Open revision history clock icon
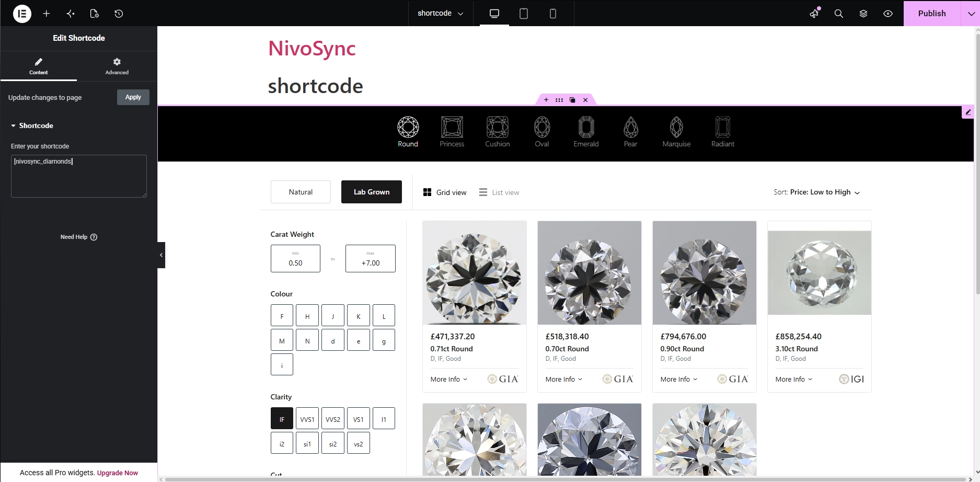 click(119, 14)
